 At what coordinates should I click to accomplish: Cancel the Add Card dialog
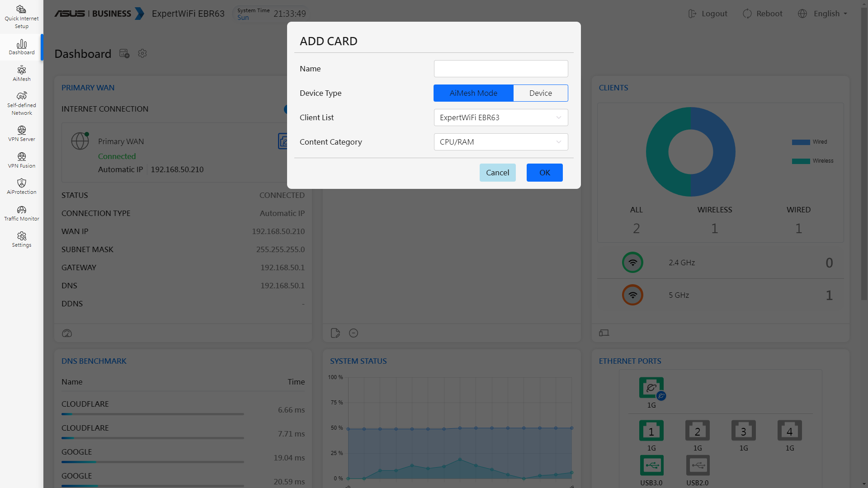pos(497,173)
